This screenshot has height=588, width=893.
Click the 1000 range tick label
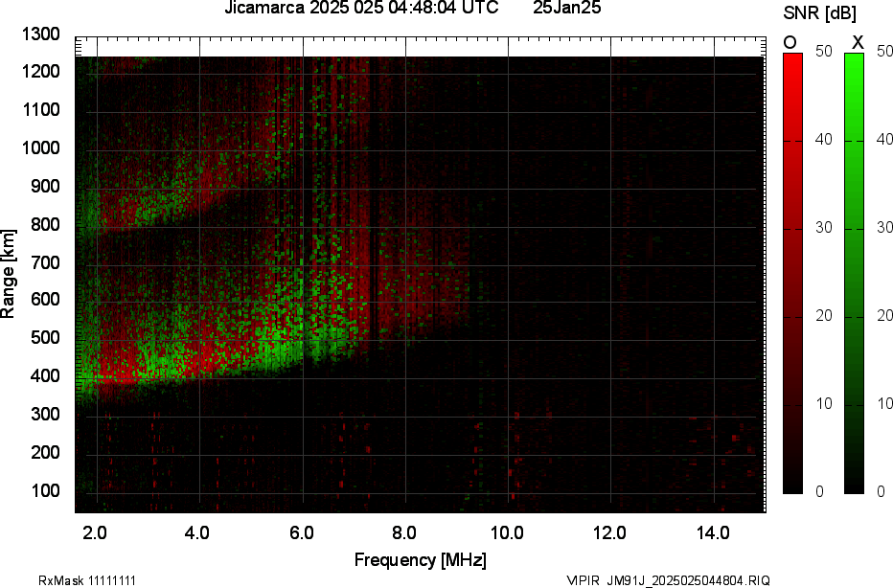pyautogui.click(x=41, y=148)
